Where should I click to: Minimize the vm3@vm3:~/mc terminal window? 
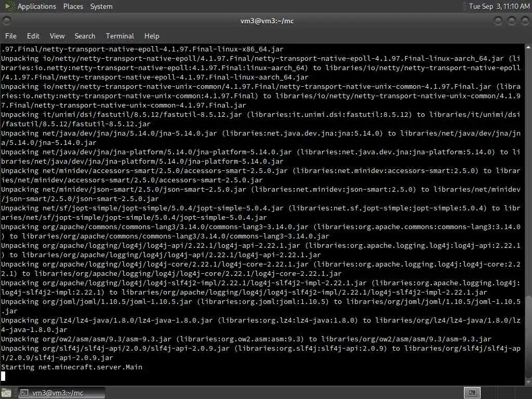point(498,21)
